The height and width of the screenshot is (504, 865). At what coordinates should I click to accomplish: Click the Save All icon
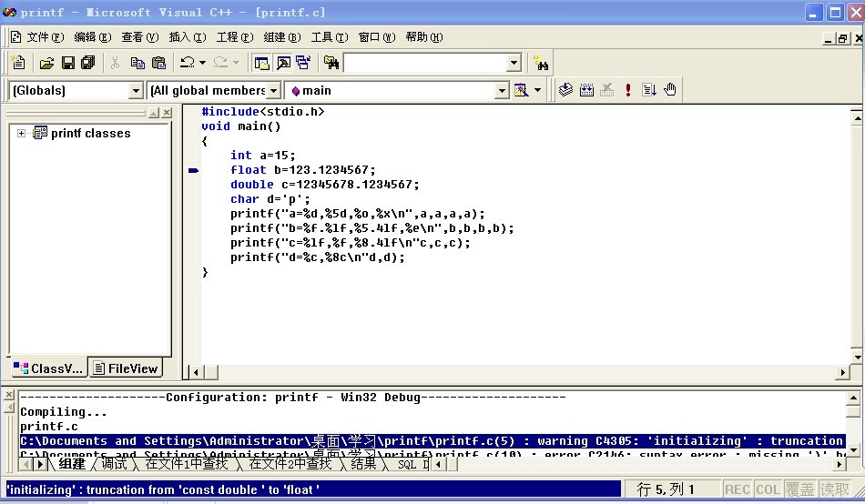pyautogui.click(x=87, y=63)
